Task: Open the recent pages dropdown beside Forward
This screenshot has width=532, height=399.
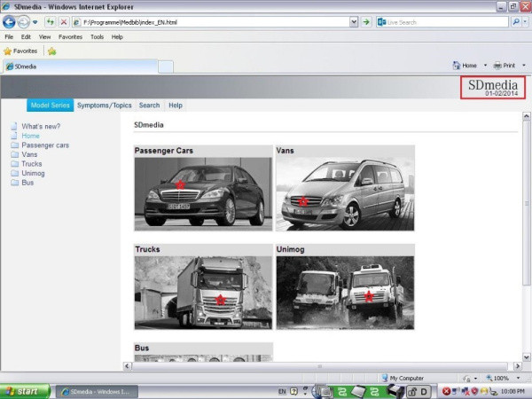Action: click(35, 22)
